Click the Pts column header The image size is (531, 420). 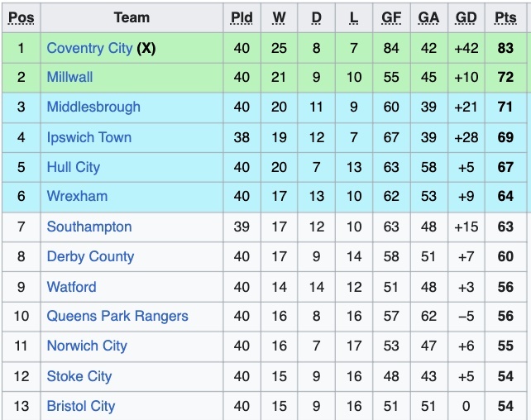(505, 17)
